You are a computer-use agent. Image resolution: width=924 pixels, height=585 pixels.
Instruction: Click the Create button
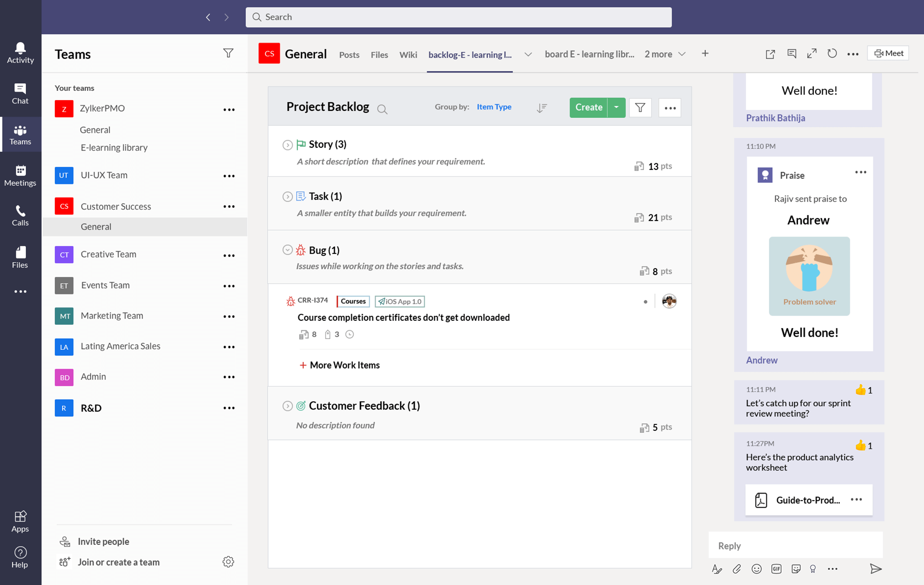[589, 108]
